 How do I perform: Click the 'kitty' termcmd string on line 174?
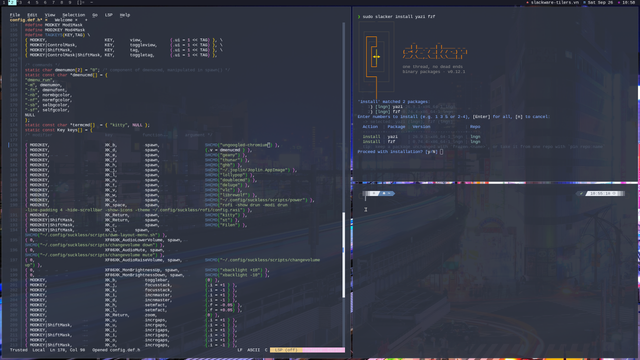119,125
